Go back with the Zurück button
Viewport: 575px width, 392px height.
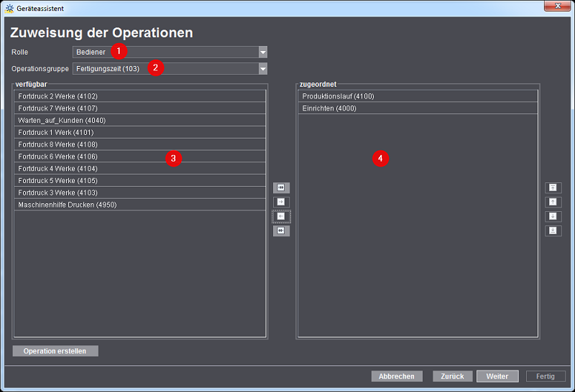[453, 376]
